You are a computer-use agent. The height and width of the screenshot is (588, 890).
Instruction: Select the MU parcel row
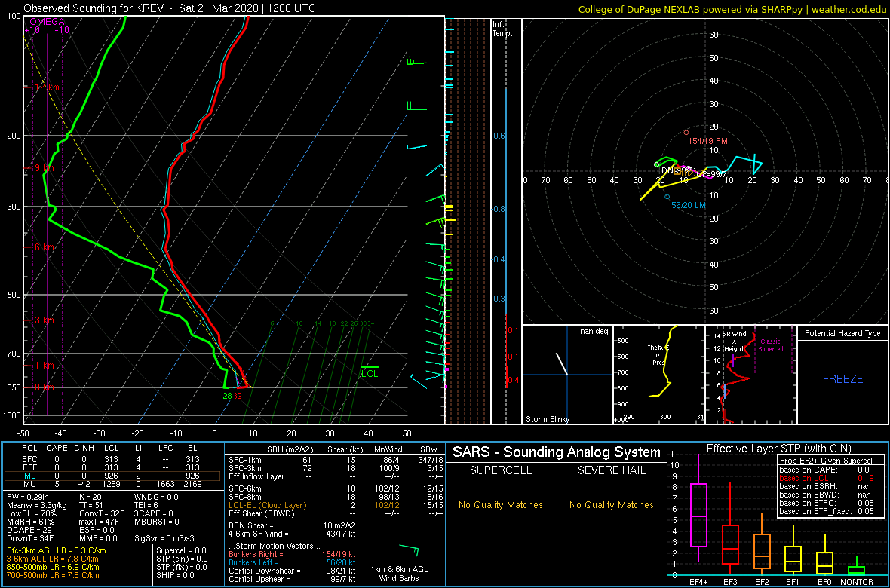[114, 485]
